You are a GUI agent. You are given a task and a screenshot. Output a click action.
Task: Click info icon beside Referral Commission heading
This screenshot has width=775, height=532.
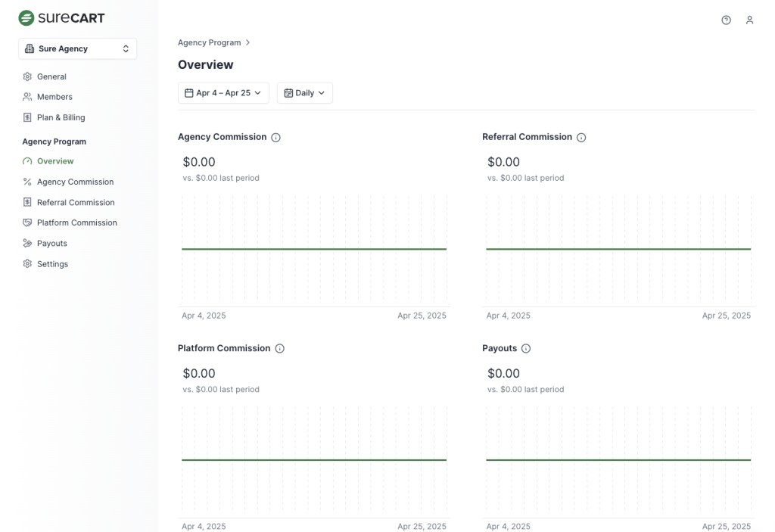coord(581,138)
